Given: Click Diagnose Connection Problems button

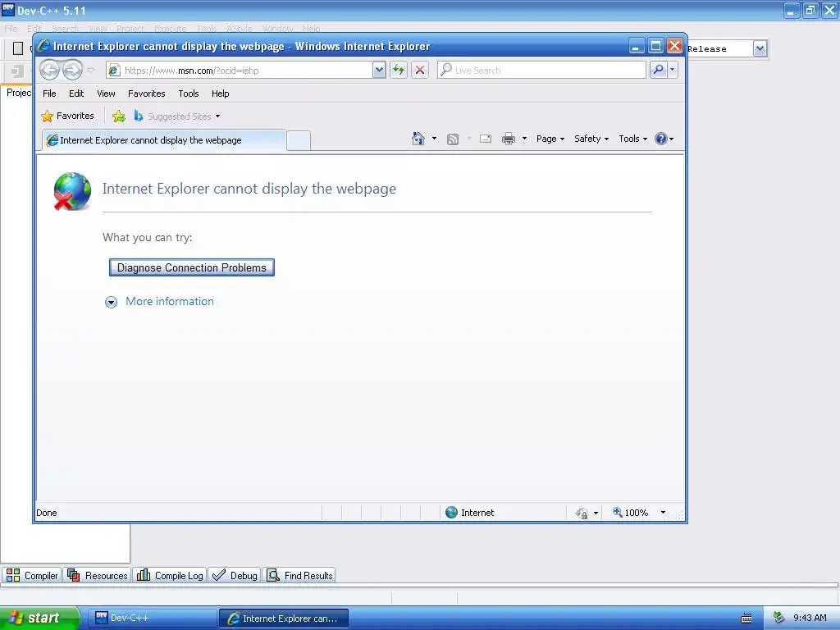Looking at the screenshot, I should tap(192, 267).
